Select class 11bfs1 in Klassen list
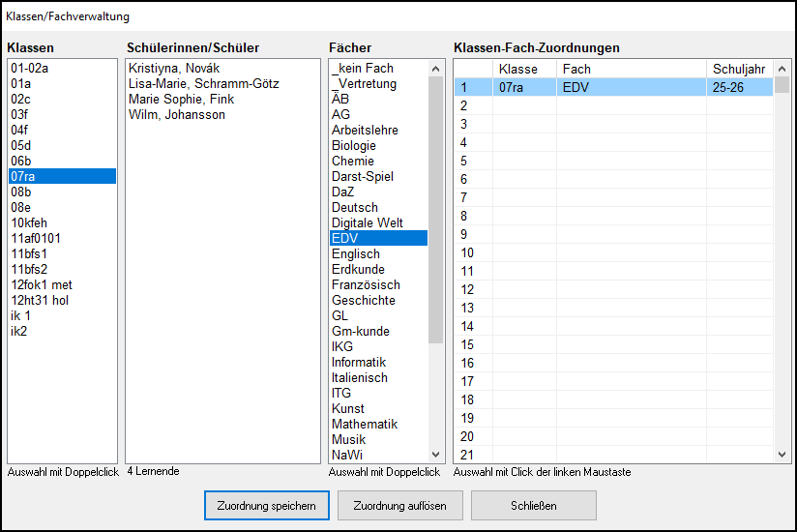Screen dimensions: 797x532 (29, 253)
